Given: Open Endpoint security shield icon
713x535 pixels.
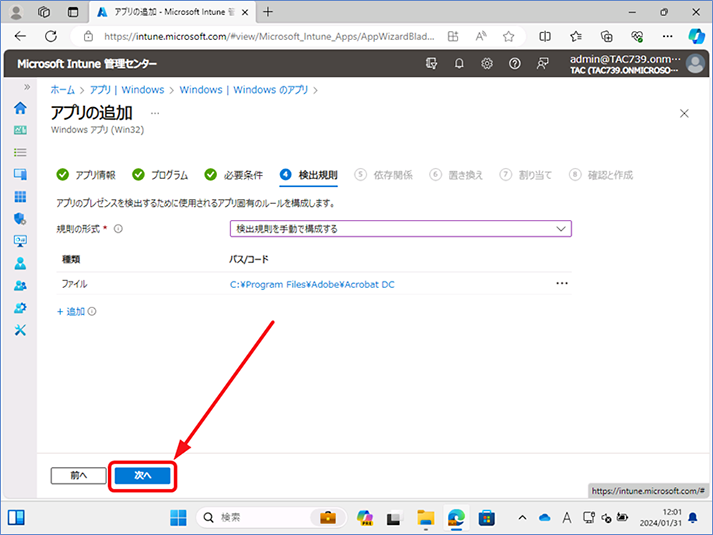Looking at the screenshot, I should pos(20,219).
